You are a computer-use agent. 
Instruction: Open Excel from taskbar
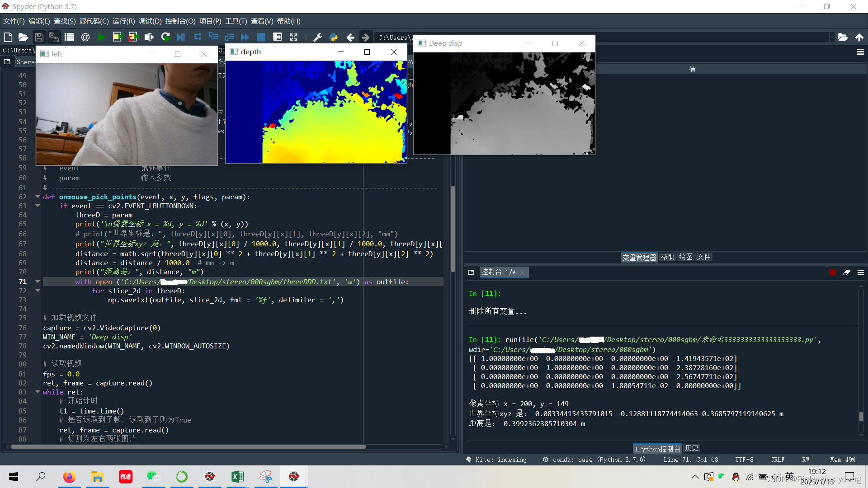pyautogui.click(x=237, y=477)
